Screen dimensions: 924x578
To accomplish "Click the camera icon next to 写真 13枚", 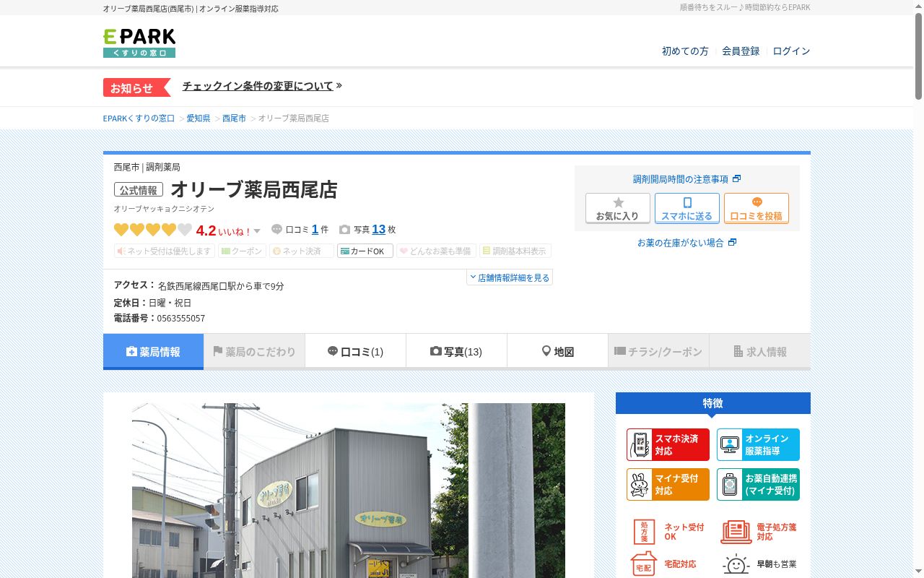I will (344, 230).
